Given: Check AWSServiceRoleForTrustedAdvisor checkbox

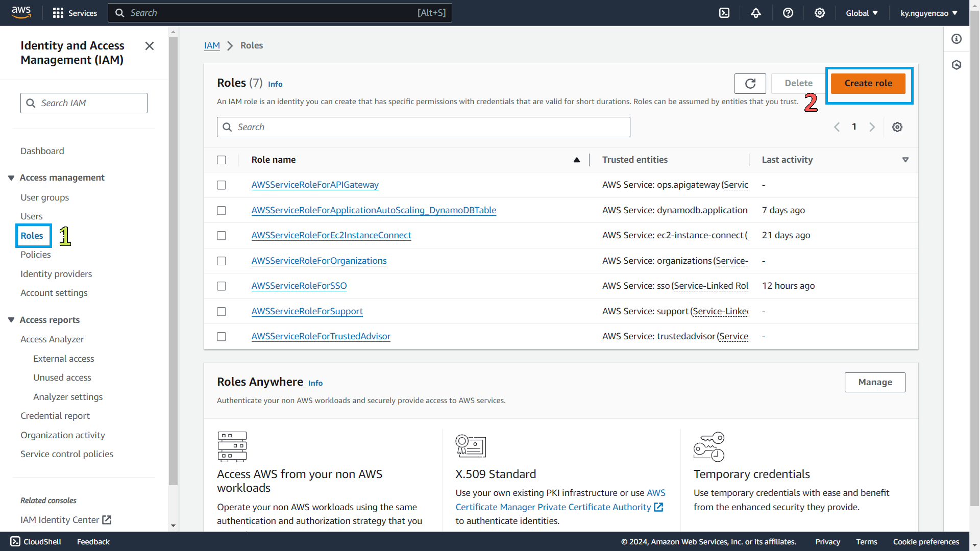Looking at the screenshot, I should [x=222, y=337].
